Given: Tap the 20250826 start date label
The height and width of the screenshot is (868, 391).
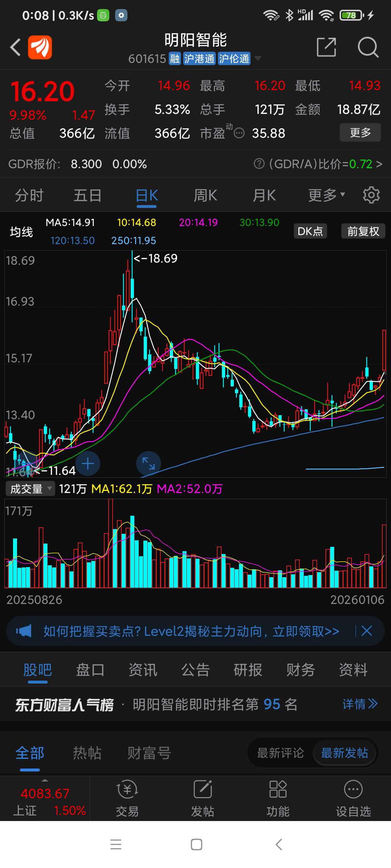Looking at the screenshot, I should tap(34, 600).
